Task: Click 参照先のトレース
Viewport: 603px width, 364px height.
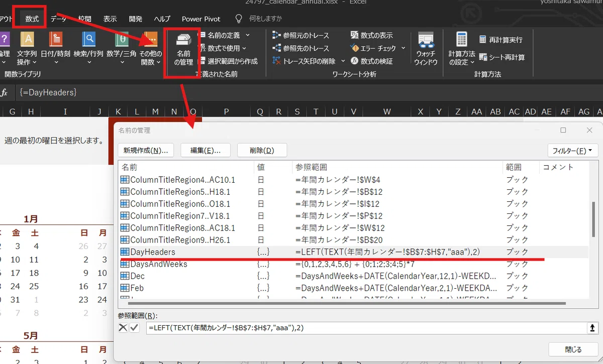Action: 300,48
